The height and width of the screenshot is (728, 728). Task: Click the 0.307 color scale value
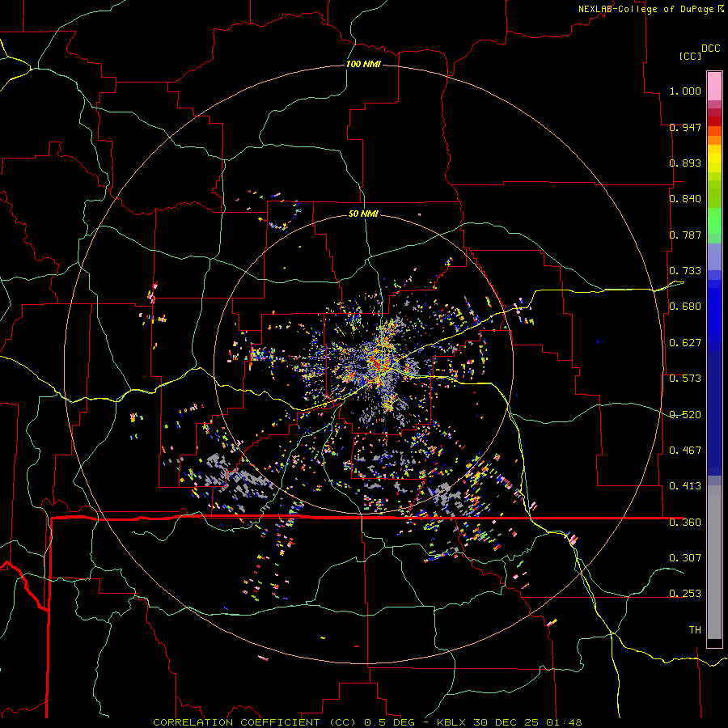tap(685, 558)
